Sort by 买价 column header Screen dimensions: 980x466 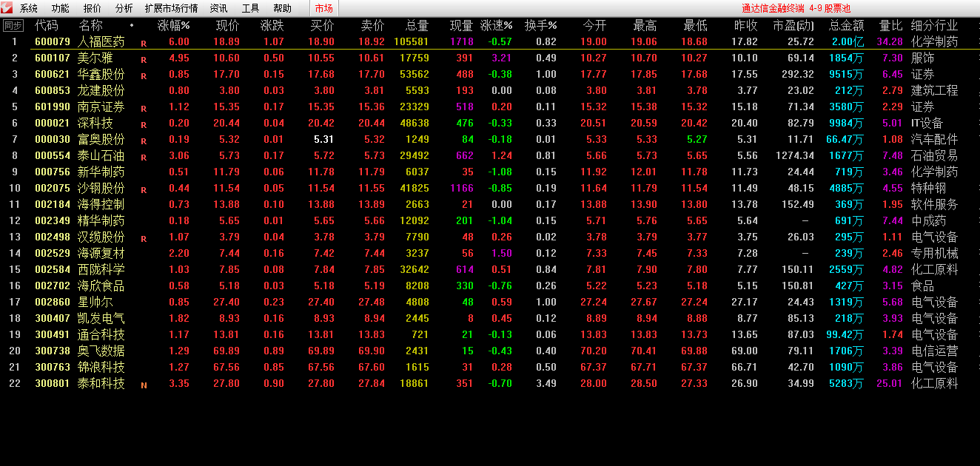322,26
